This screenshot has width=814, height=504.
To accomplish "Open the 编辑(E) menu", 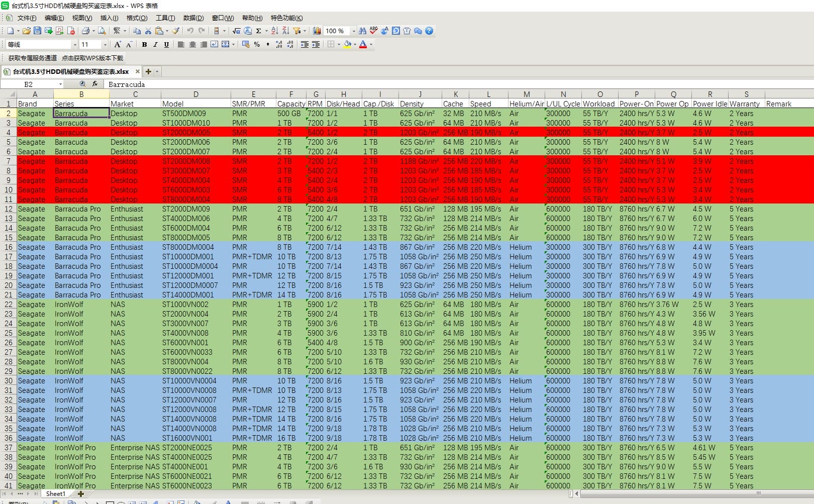I will click(x=54, y=18).
